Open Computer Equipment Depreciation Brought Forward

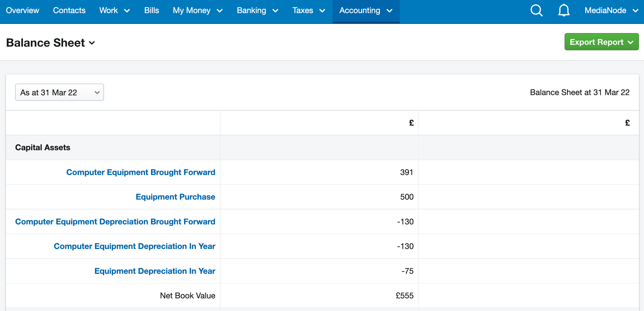(115, 221)
